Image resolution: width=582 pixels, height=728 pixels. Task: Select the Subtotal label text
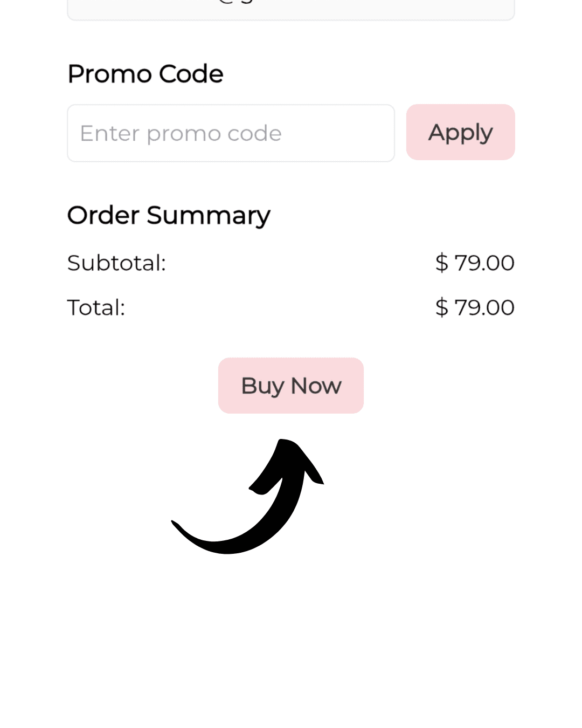click(116, 263)
